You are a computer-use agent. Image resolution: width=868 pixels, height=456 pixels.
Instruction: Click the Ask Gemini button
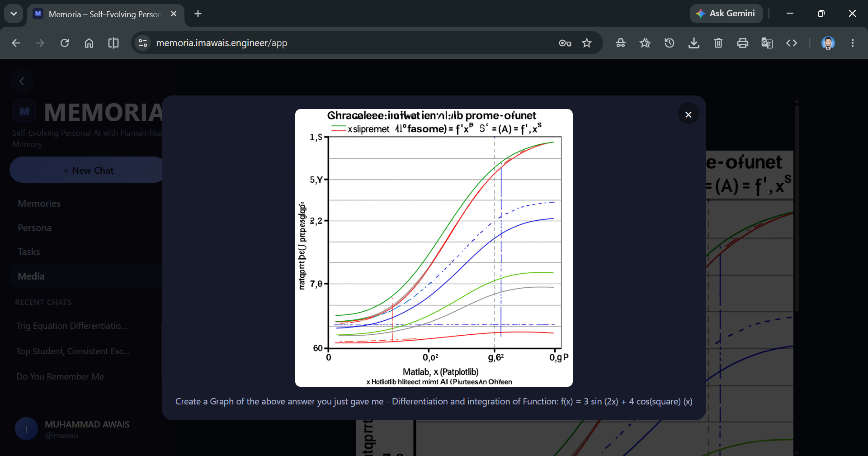click(726, 14)
